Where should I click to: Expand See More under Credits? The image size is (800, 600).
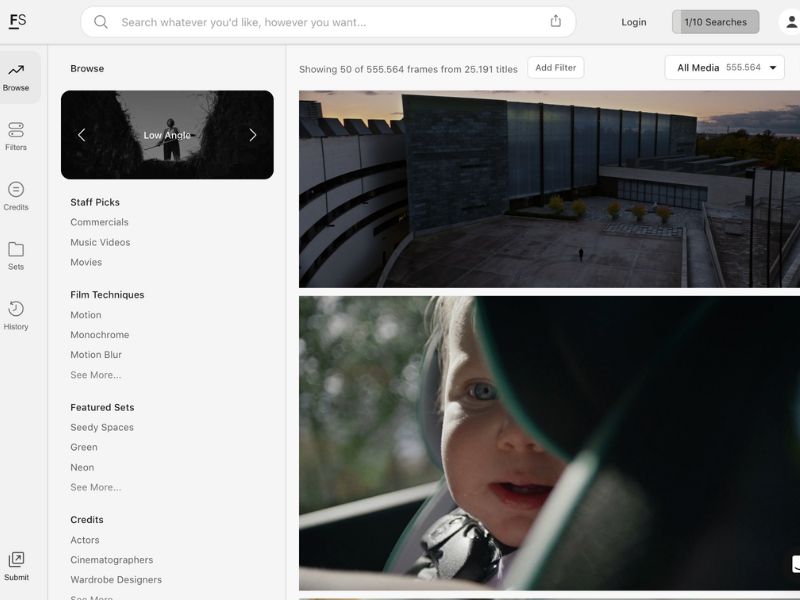tap(93, 598)
